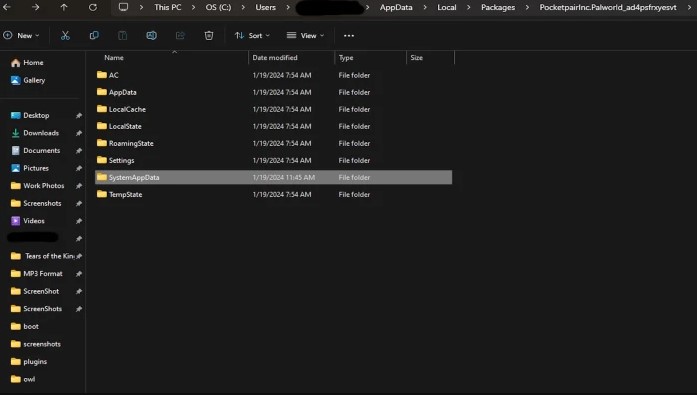Select the LocalState folder
Screen dimensions: 697x395
pyautogui.click(x=273, y=126)
